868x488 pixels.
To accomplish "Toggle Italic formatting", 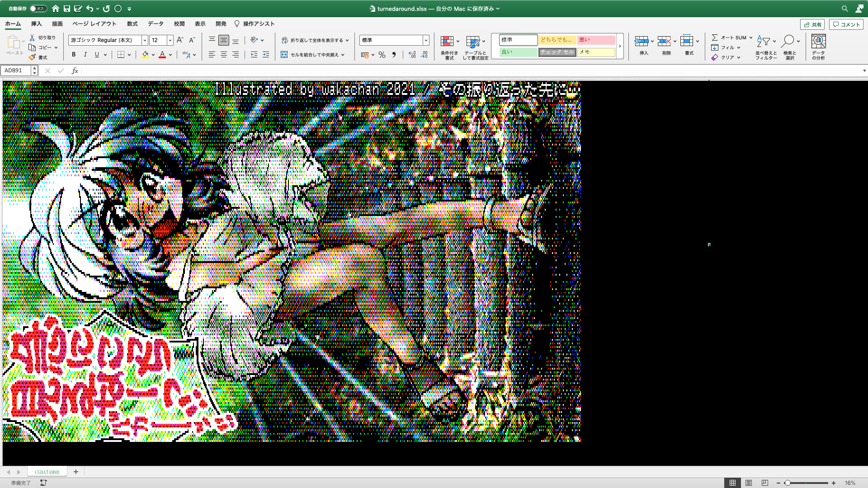I will click(x=85, y=55).
